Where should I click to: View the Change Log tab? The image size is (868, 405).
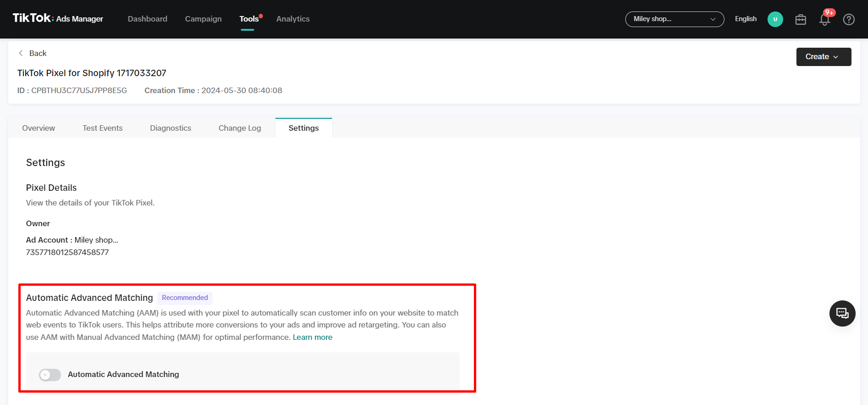coord(239,128)
